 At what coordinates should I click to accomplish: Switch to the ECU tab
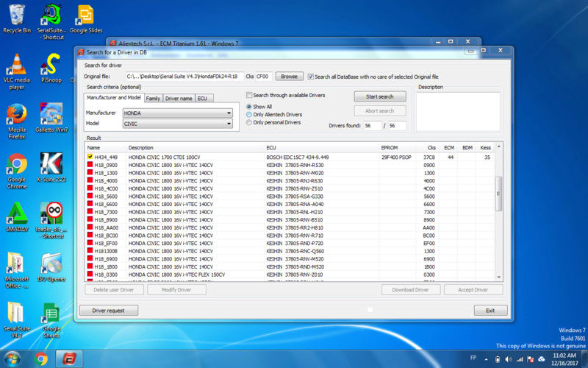pos(203,99)
